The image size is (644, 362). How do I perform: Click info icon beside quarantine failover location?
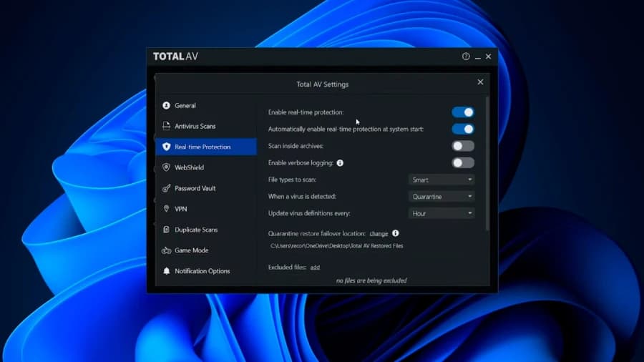click(395, 233)
